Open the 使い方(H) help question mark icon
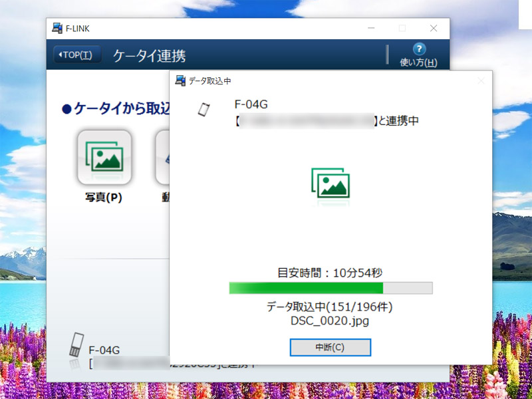 pyautogui.click(x=418, y=49)
